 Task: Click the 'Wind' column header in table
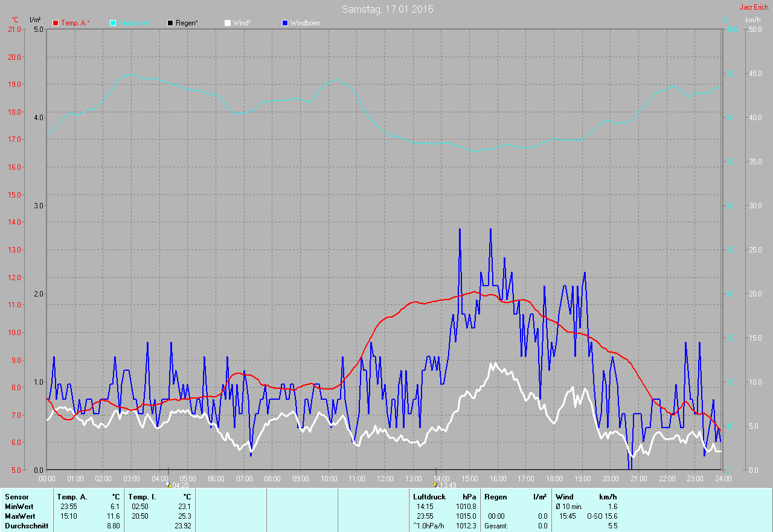click(x=565, y=497)
